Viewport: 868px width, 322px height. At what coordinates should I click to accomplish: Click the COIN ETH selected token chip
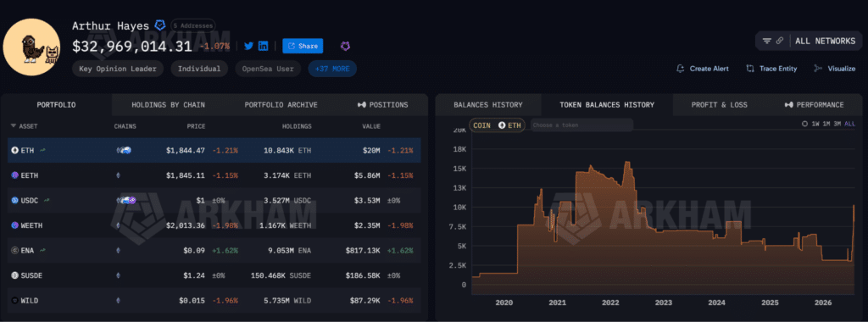click(497, 125)
